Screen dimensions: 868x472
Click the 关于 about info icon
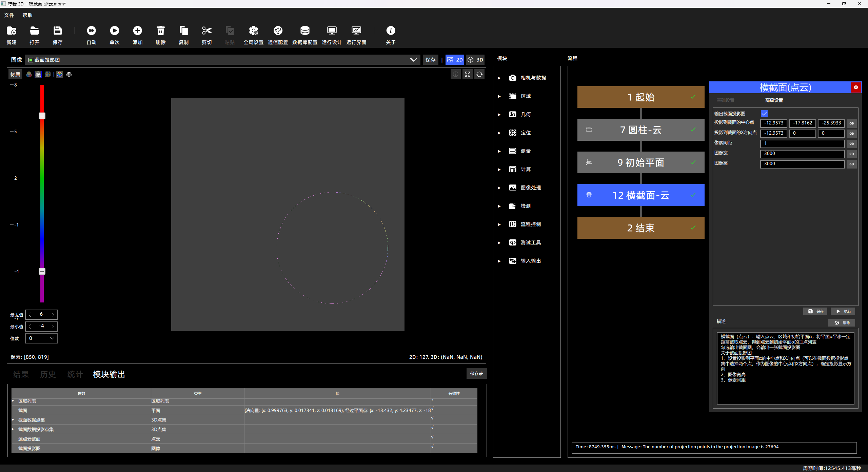(x=391, y=31)
